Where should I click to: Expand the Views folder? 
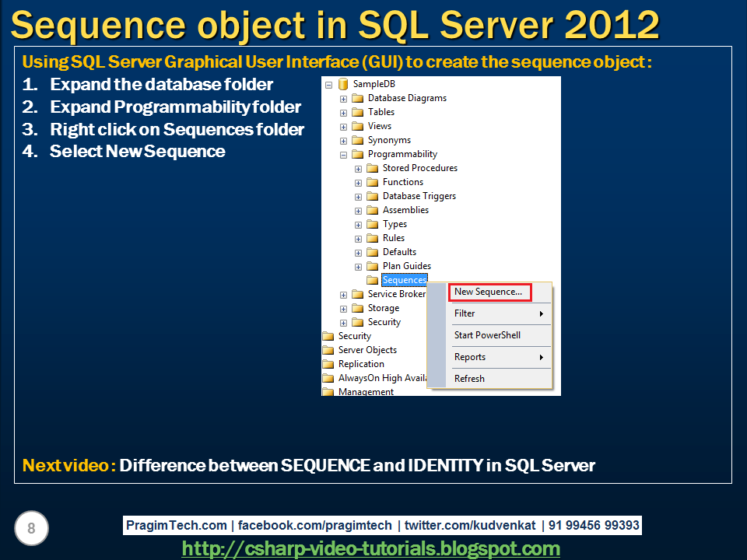343,127
